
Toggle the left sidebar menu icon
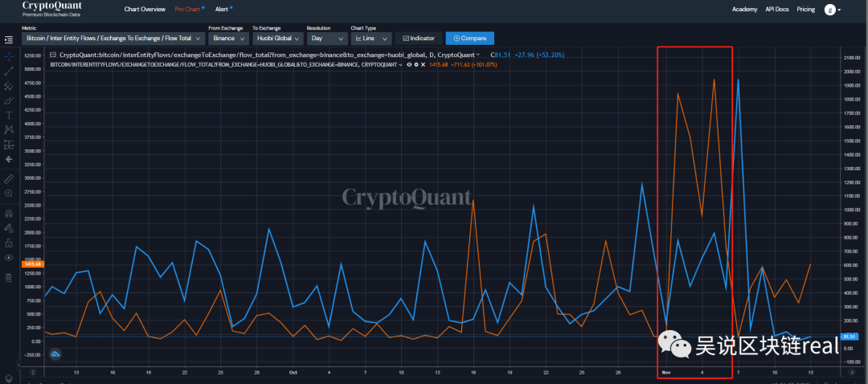click(x=9, y=40)
